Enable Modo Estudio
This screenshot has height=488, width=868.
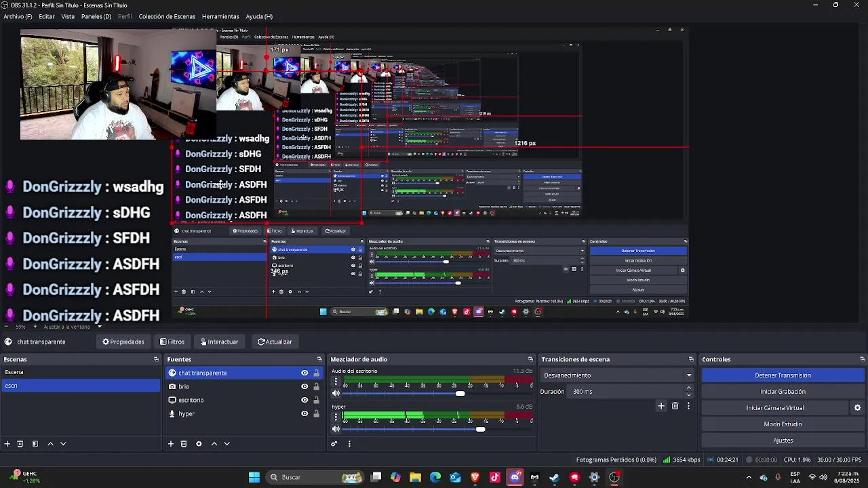(x=783, y=424)
